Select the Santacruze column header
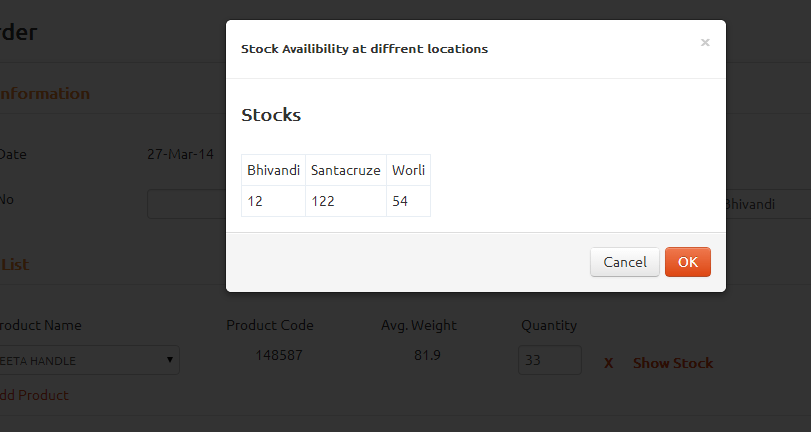 pyautogui.click(x=346, y=170)
